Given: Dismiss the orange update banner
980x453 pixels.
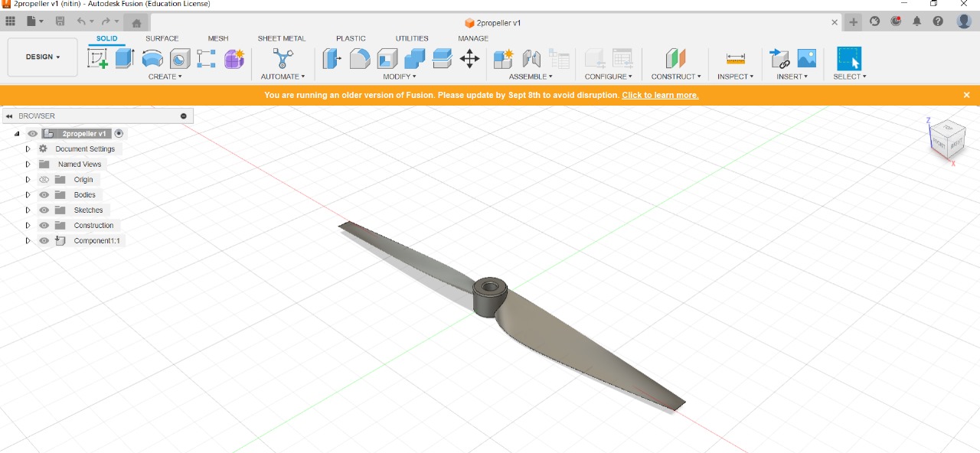Looking at the screenshot, I should click(x=967, y=95).
